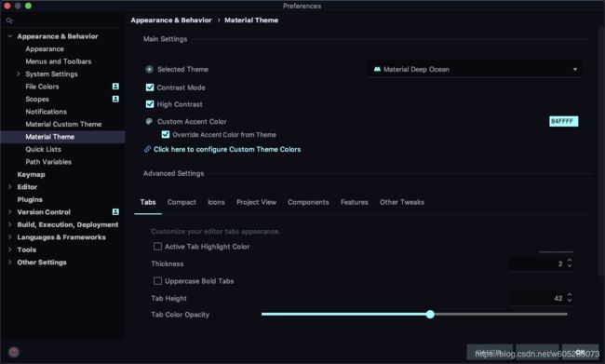Switch to the Components tab
Viewport: 605px width, 364px height.
[308, 202]
